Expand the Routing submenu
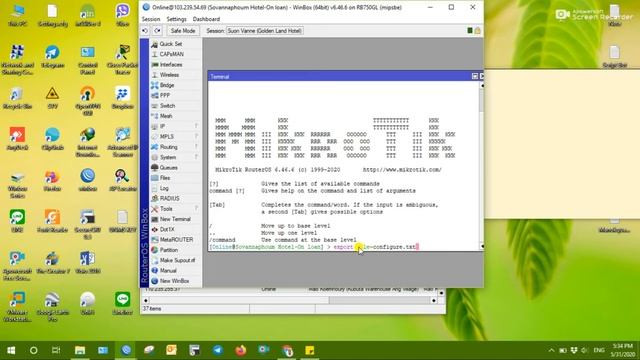Screen dimensions: 640x360 (176, 147)
